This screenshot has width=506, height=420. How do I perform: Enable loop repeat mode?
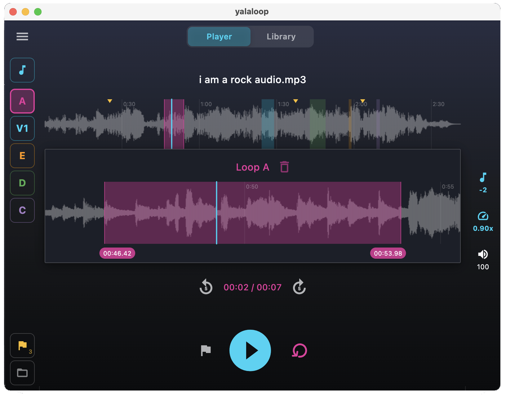pyautogui.click(x=299, y=351)
